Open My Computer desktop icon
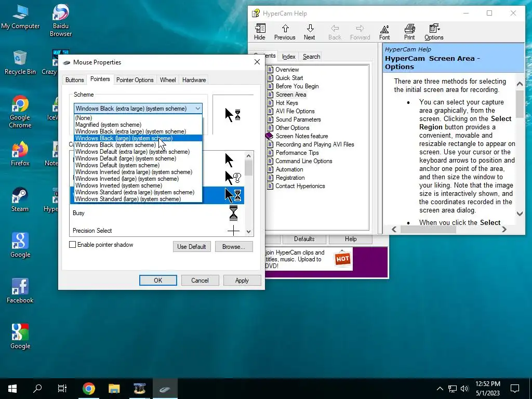This screenshot has width=532, height=399. [20, 17]
